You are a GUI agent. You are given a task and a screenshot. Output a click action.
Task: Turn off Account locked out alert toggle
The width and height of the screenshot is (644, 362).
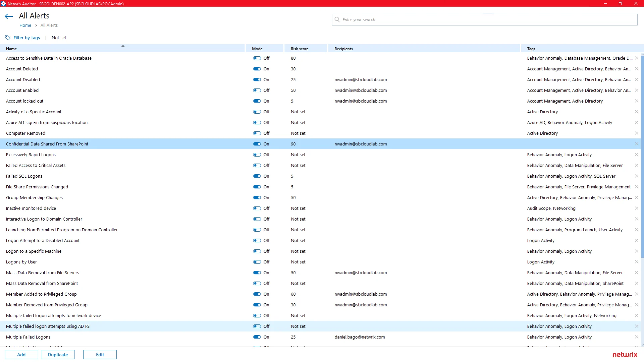[x=257, y=101]
